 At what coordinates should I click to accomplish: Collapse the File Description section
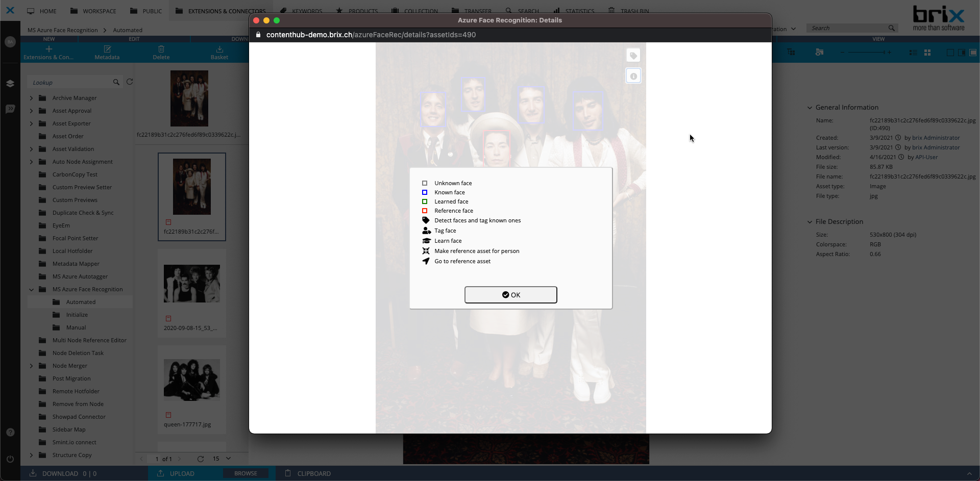(810, 222)
